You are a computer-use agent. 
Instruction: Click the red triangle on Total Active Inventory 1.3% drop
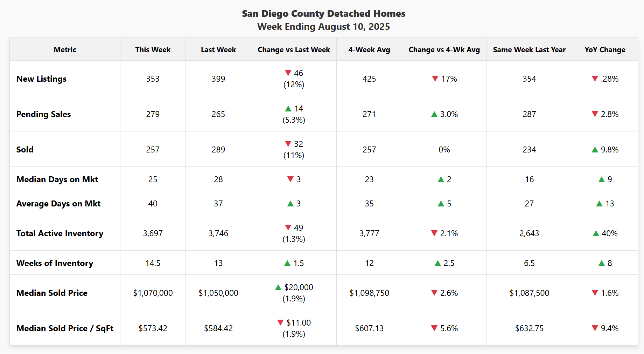click(287, 227)
